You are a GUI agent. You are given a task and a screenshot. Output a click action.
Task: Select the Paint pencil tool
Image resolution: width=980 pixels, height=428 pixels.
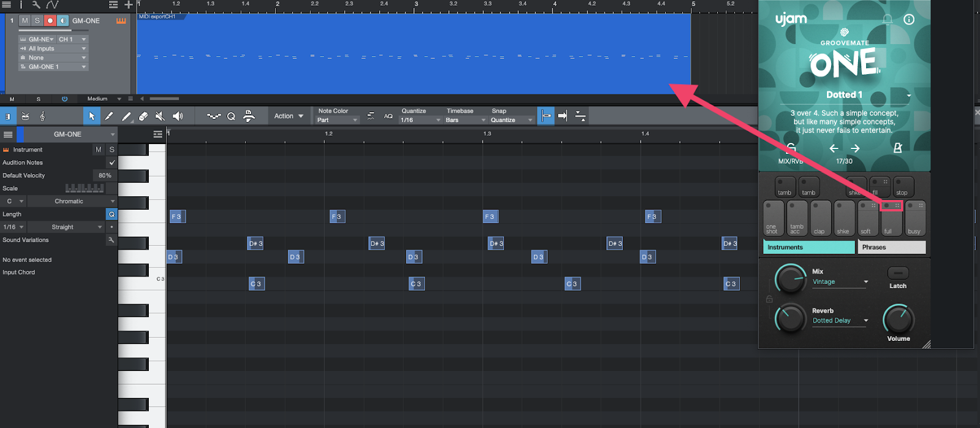(126, 116)
